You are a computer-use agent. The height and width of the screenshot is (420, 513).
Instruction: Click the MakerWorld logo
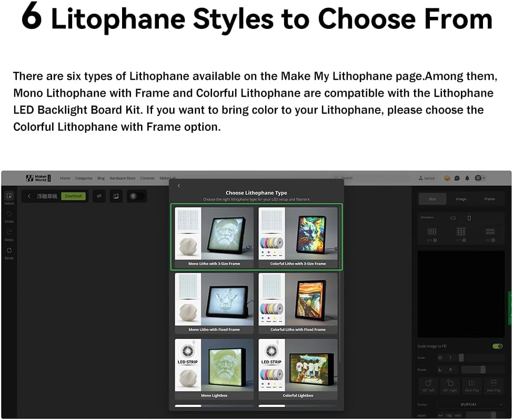coord(38,178)
